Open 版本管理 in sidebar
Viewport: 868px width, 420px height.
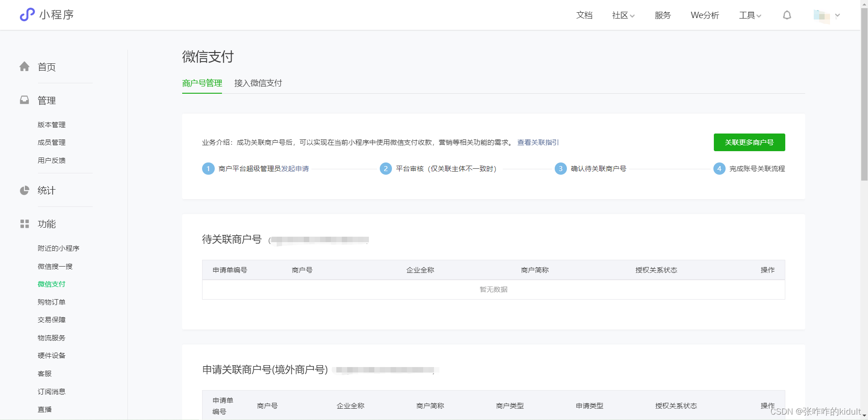pyautogui.click(x=52, y=125)
